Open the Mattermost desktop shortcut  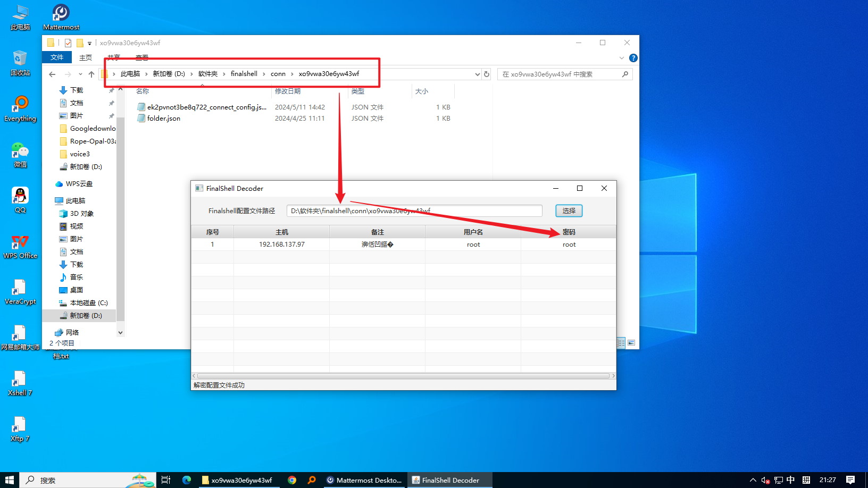(61, 17)
